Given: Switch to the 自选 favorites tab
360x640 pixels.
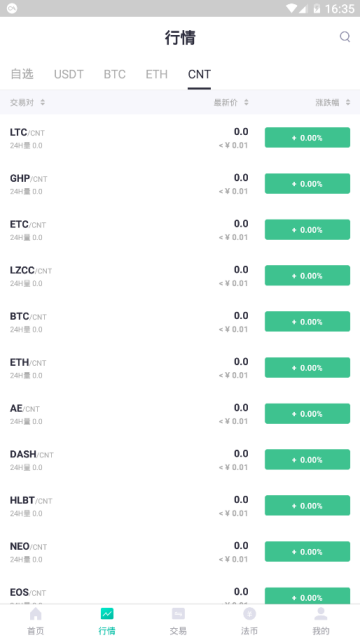Looking at the screenshot, I should click(x=22, y=74).
